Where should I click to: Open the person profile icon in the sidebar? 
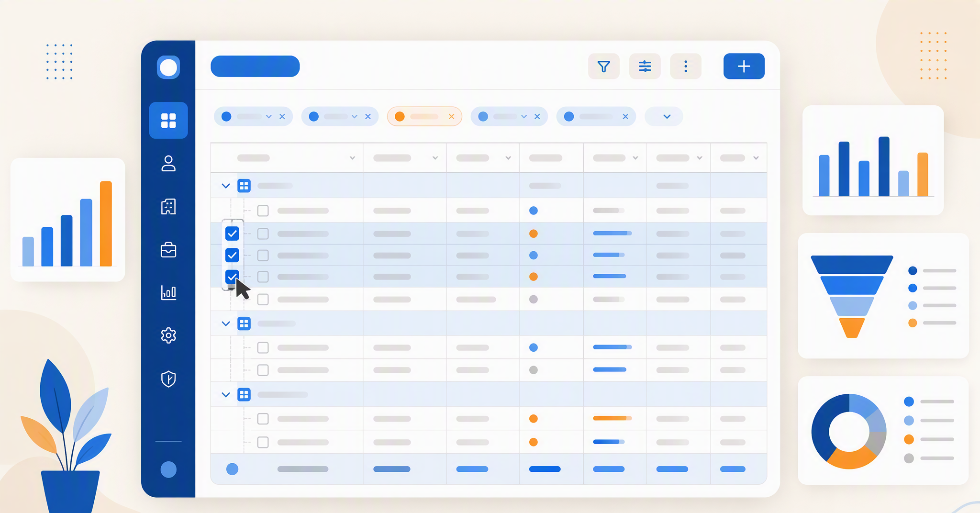point(168,163)
